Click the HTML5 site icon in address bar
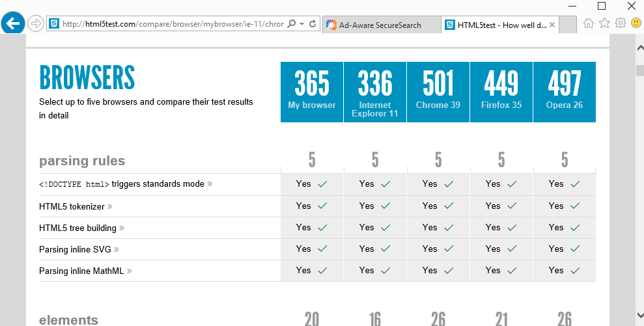This screenshot has width=644, height=326. [x=54, y=24]
